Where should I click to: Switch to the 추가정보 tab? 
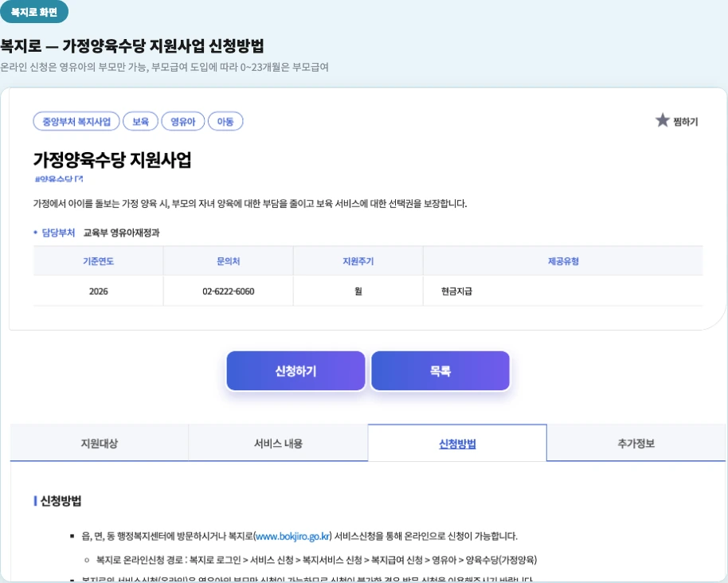click(636, 443)
